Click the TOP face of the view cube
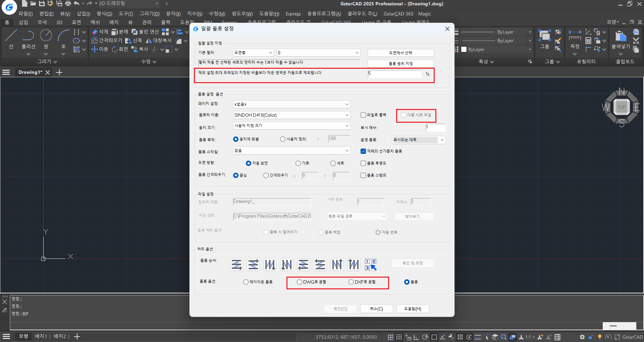Screen dimensions: 644x342 622,107
